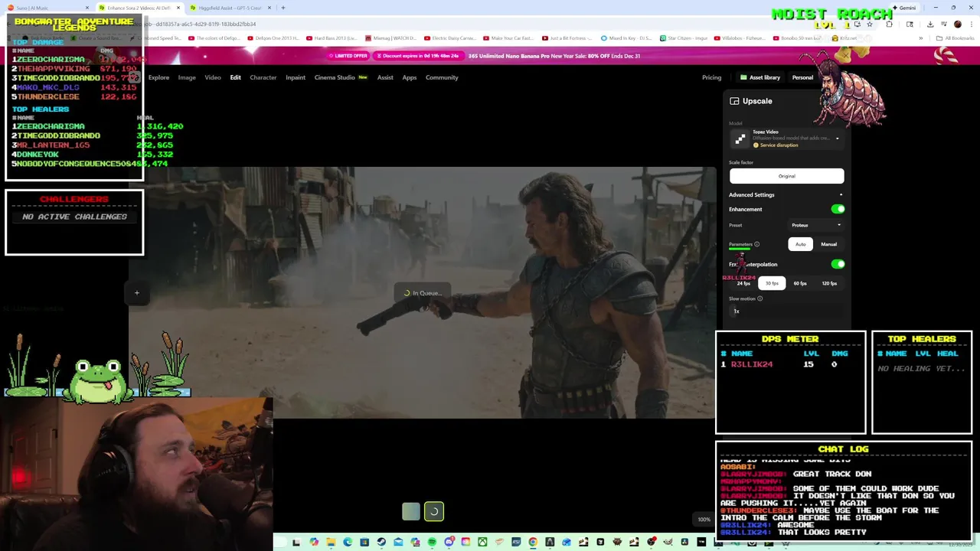Open Microsoft Edge from the taskbar
Screen dimensions: 980x551
(348, 542)
